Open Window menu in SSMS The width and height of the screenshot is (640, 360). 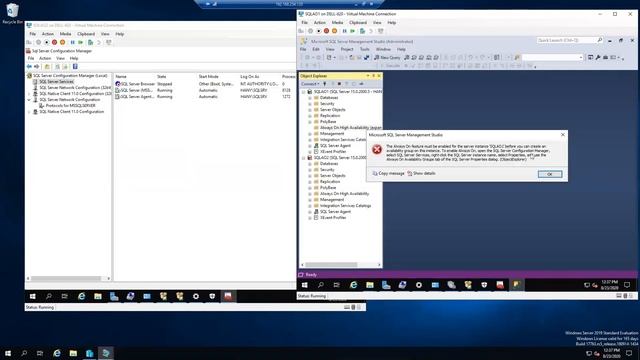383,49
